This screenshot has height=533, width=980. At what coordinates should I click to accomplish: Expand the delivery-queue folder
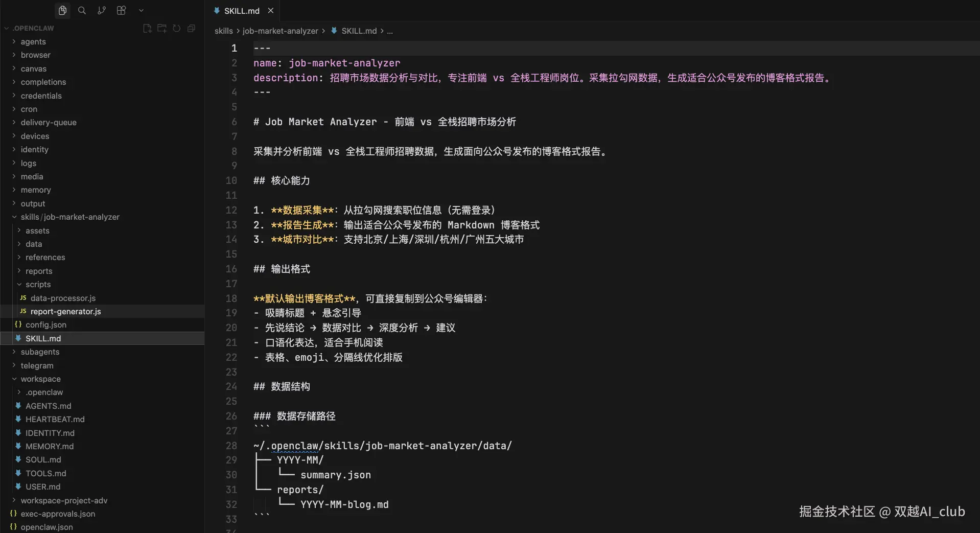[49, 123]
